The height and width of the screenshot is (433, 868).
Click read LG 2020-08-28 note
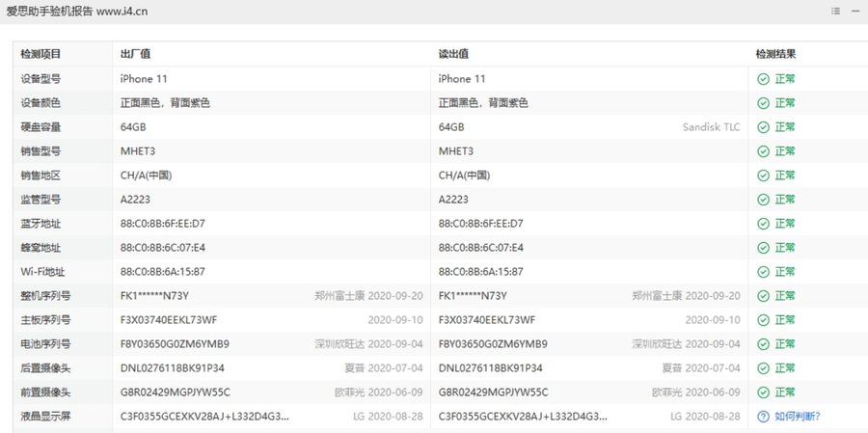coord(705,417)
